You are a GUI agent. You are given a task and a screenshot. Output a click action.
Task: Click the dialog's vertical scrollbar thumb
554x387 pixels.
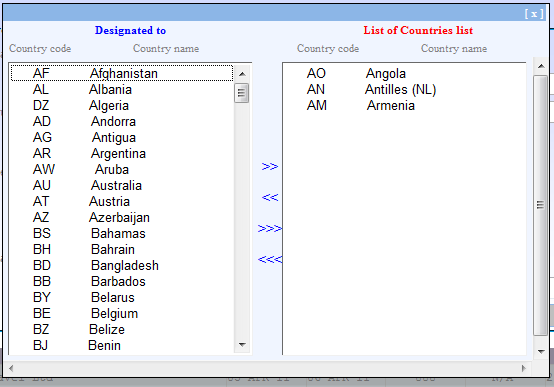coord(541,205)
